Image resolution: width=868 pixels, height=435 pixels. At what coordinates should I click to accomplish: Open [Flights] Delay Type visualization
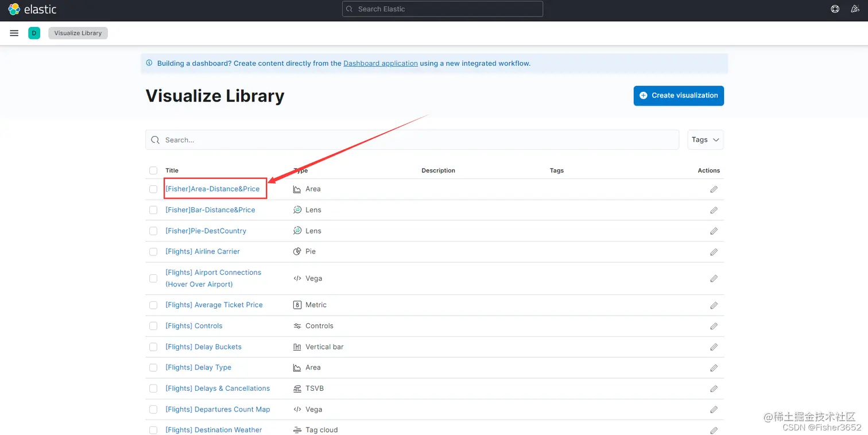(x=198, y=367)
